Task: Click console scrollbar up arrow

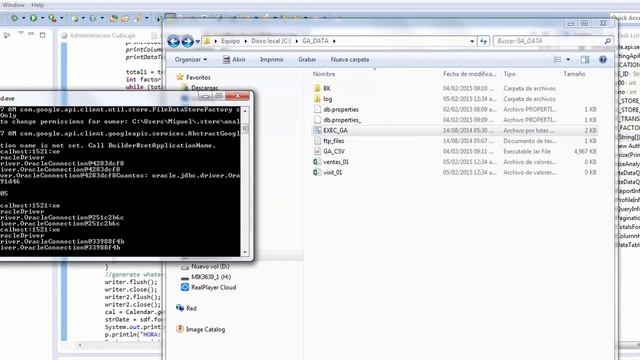Action: click(x=245, y=110)
